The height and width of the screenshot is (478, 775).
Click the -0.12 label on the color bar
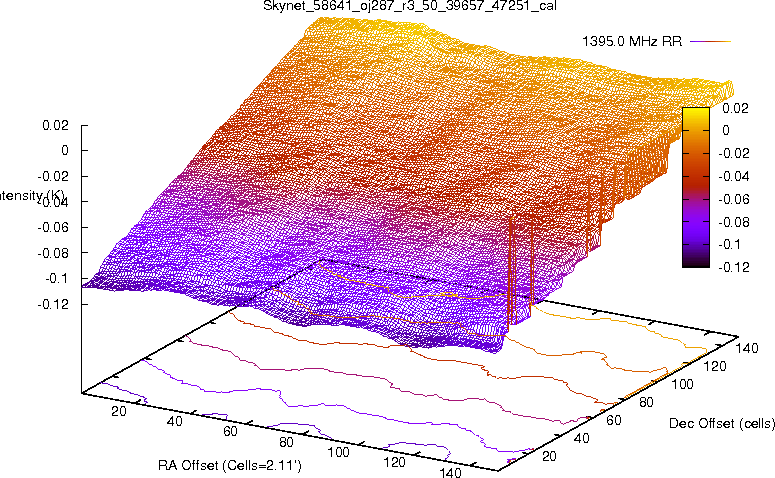pyautogui.click(x=733, y=267)
